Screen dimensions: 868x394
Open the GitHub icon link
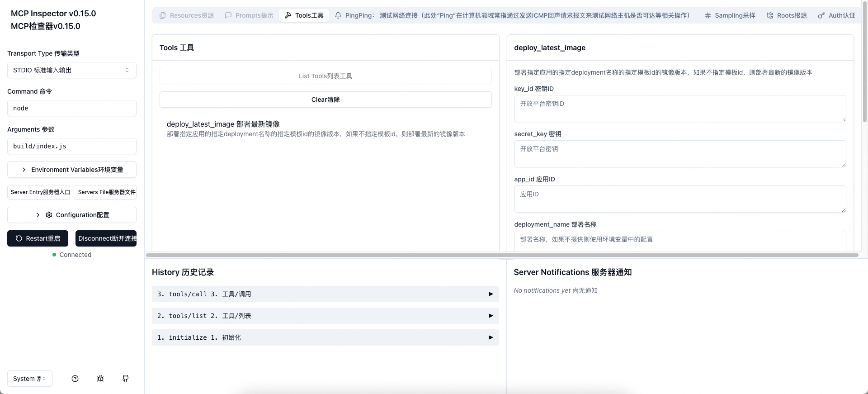(126, 379)
